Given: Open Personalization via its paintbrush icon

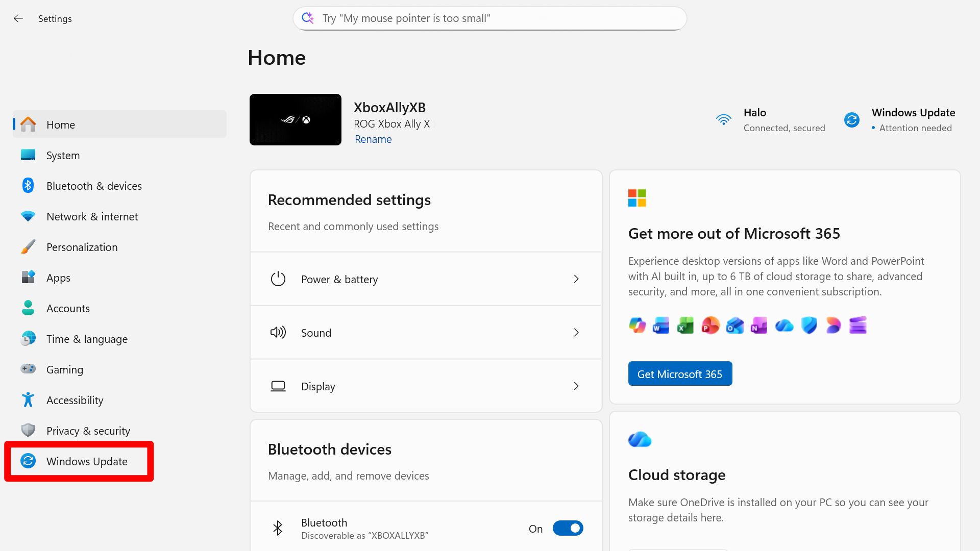Looking at the screenshot, I should click(28, 247).
